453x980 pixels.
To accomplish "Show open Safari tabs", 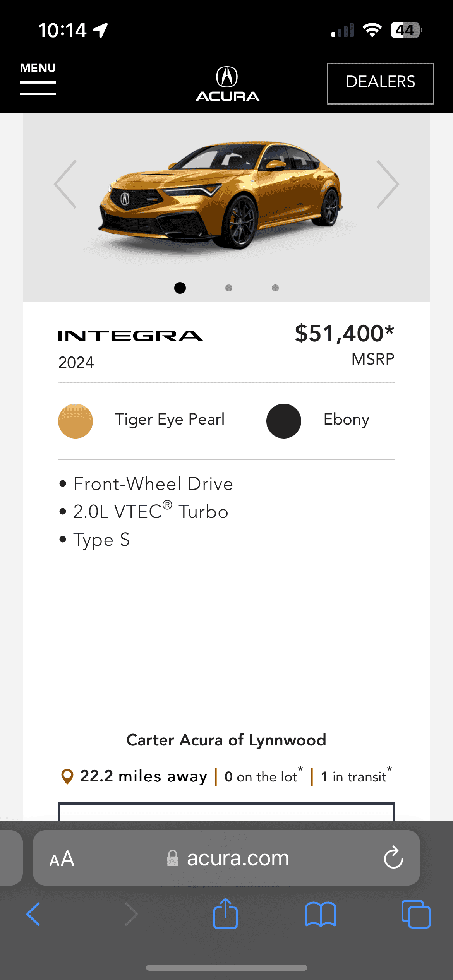I will pos(416,914).
